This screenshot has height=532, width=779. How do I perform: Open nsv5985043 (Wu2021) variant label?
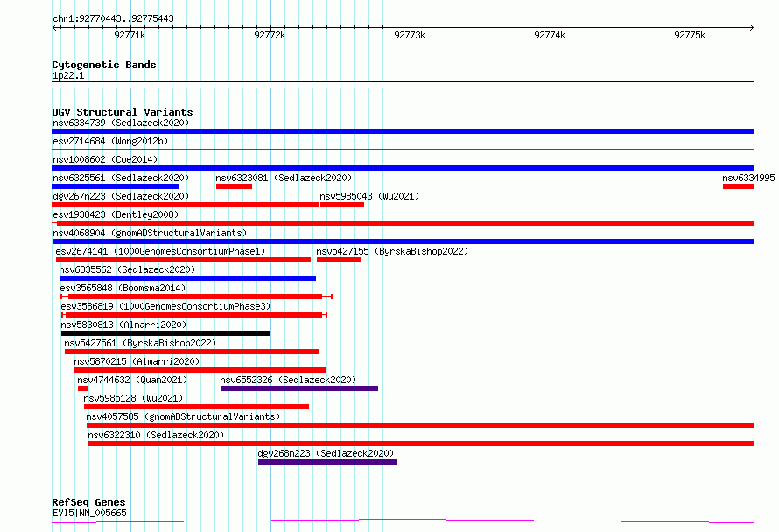(x=369, y=196)
